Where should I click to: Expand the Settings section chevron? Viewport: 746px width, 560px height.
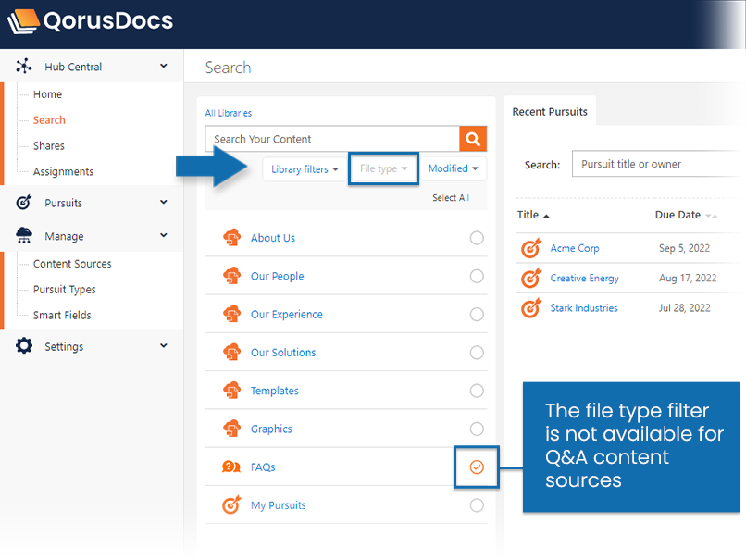164,345
